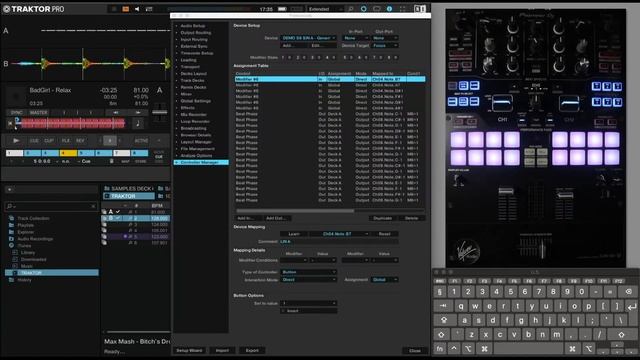The width and height of the screenshot is (640, 360).
Task: Toggle the SYNC button on Deck A
Action: click(x=17, y=112)
